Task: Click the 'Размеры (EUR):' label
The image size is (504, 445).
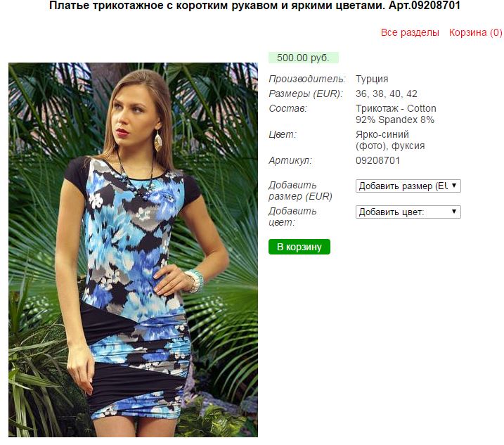Action: point(306,93)
